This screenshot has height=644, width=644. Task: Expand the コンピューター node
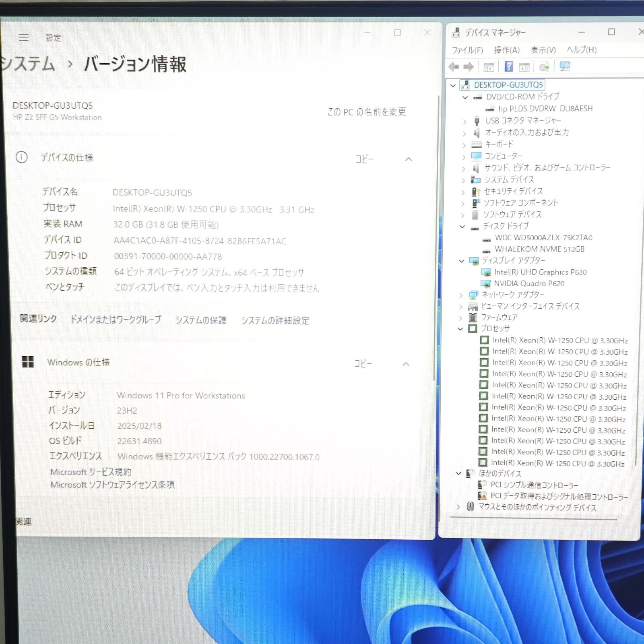[x=464, y=157]
